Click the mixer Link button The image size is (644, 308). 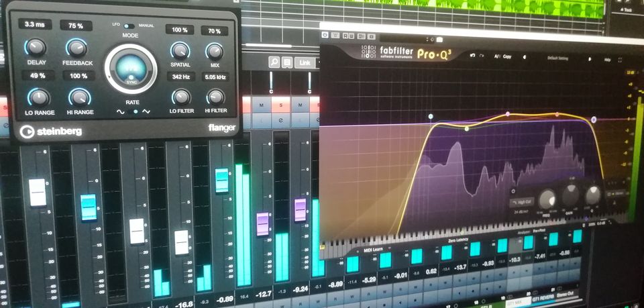[305, 63]
